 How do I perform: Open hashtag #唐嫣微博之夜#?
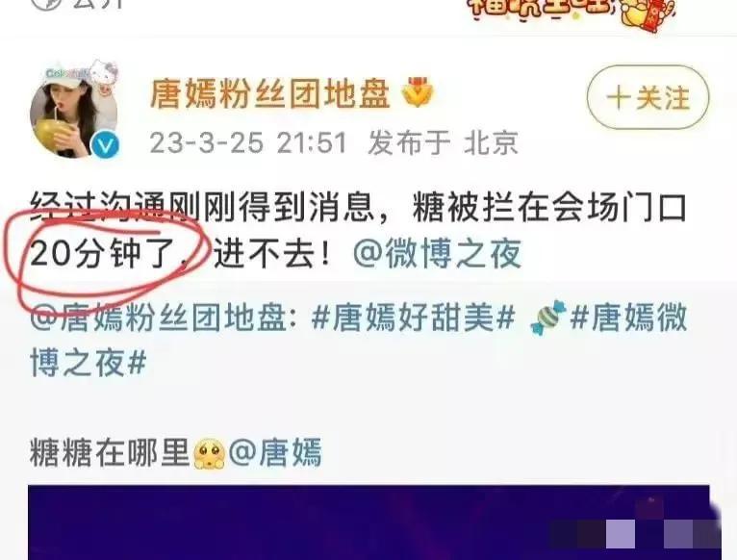(359, 341)
